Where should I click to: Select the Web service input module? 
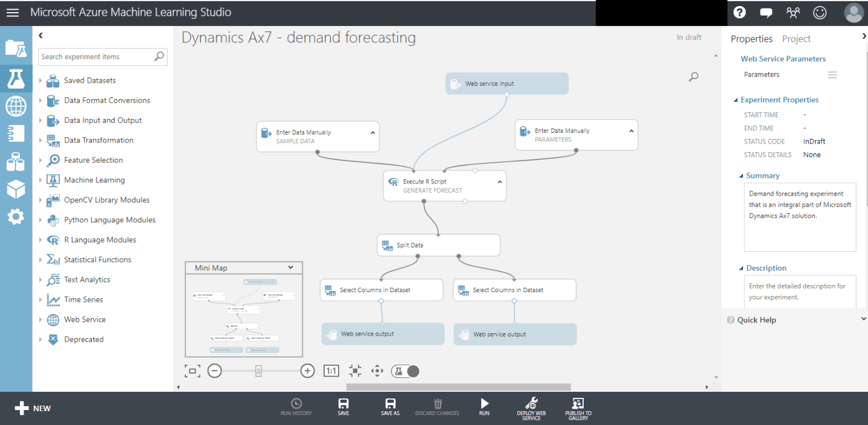(507, 83)
